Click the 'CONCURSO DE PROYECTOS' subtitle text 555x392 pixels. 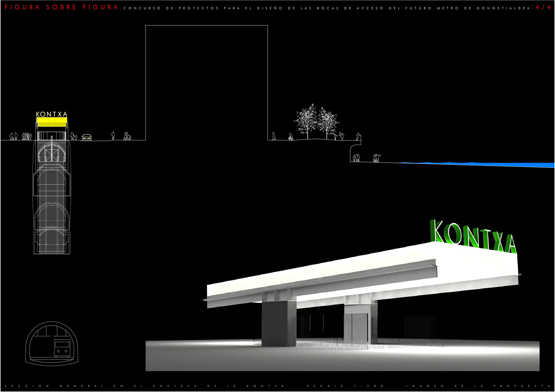171,8
